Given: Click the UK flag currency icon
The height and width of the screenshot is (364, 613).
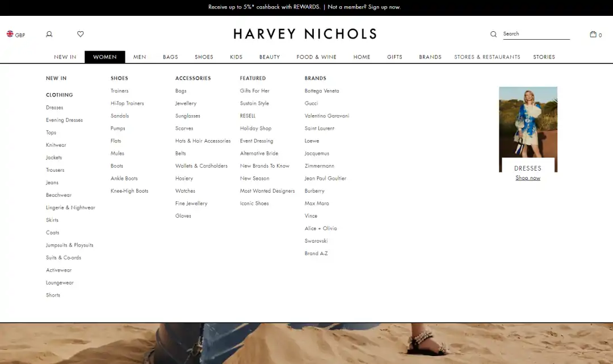Looking at the screenshot, I should 10,34.
